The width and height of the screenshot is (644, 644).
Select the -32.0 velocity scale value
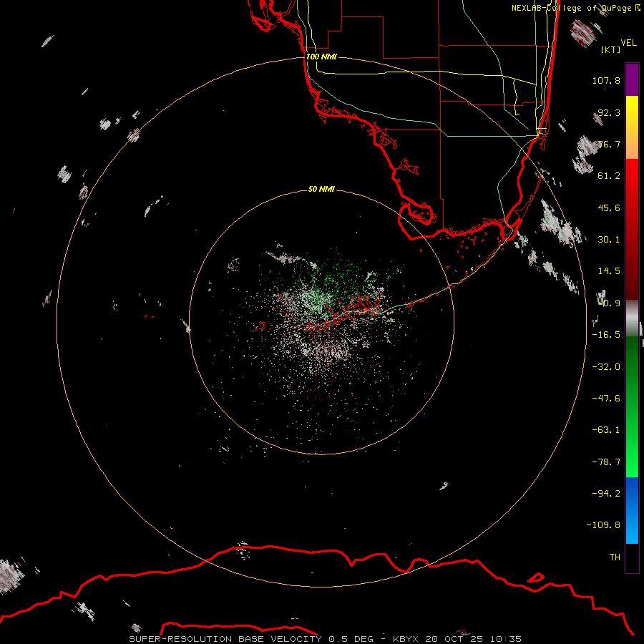pos(606,366)
